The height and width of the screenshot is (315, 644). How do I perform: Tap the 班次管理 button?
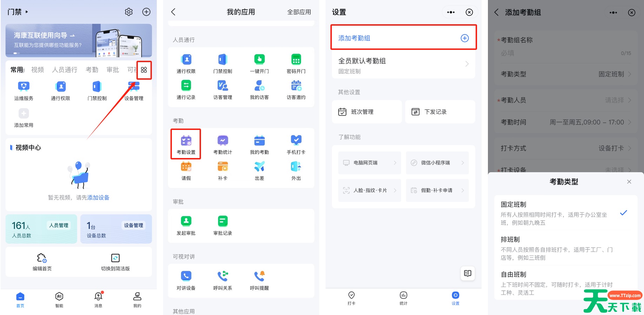tap(367, 112)
